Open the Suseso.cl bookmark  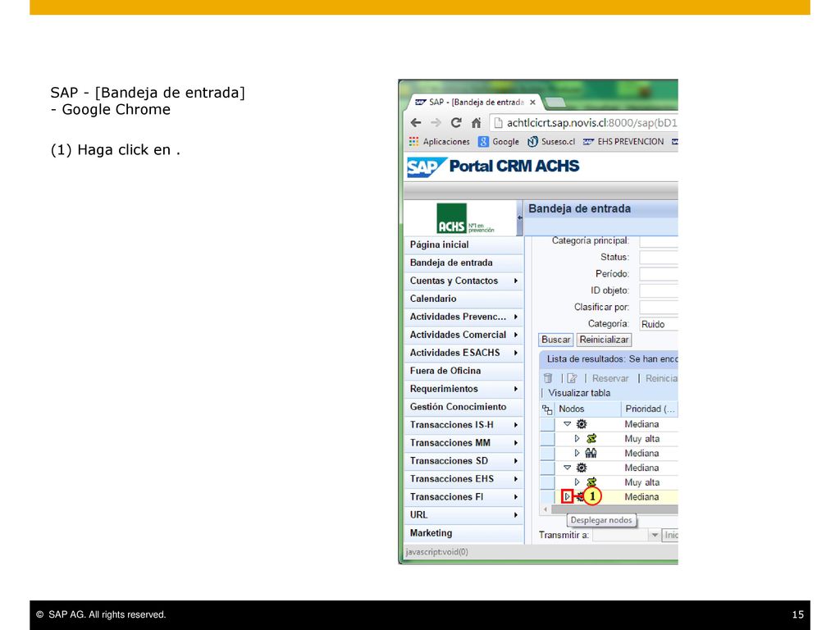pyautogui.click(x=551, y=141)
